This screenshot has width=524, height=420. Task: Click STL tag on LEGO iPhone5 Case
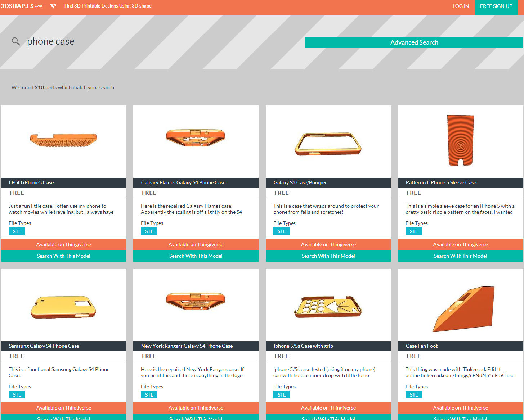[x=17, y=231]
